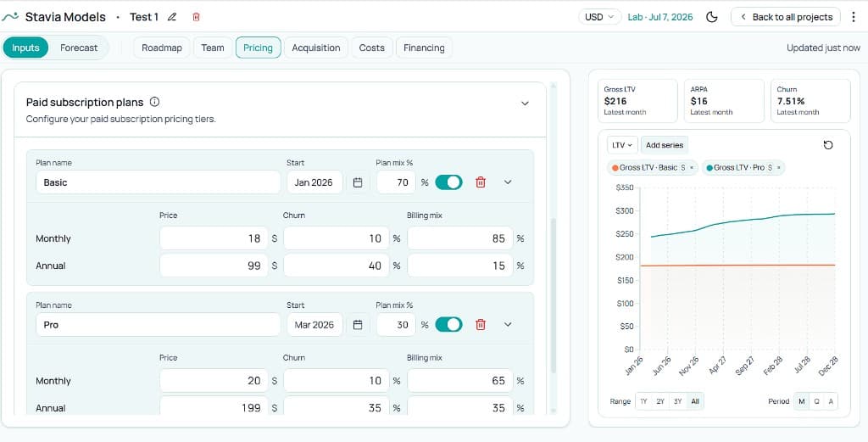The height and width of the screenshot is (442, 868).
Task: Select monthly period M
Action: point(801,401)
